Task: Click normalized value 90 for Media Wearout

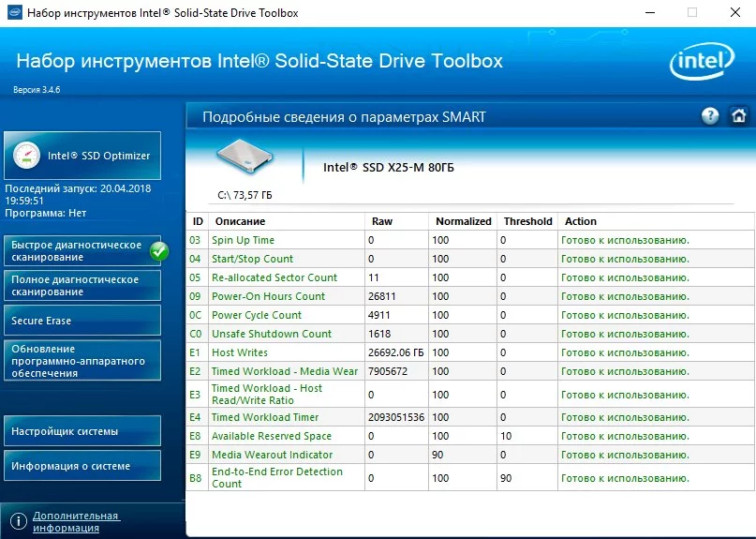Action: tap(437, 455)
